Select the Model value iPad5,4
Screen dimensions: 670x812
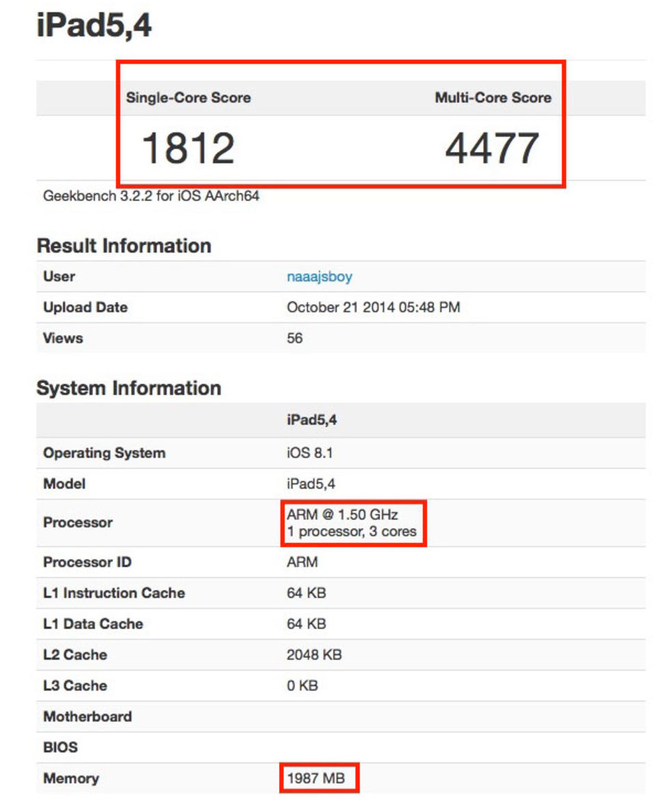tap(311, 484)
